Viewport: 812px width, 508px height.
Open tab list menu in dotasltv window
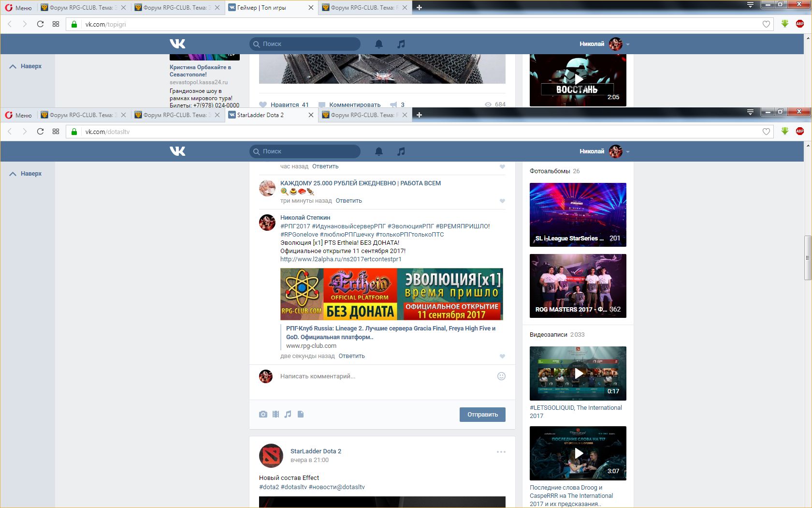750,112
